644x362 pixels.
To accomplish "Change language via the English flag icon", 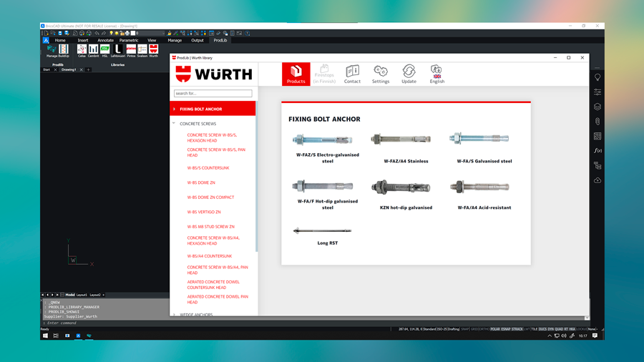I will (437, 74).
